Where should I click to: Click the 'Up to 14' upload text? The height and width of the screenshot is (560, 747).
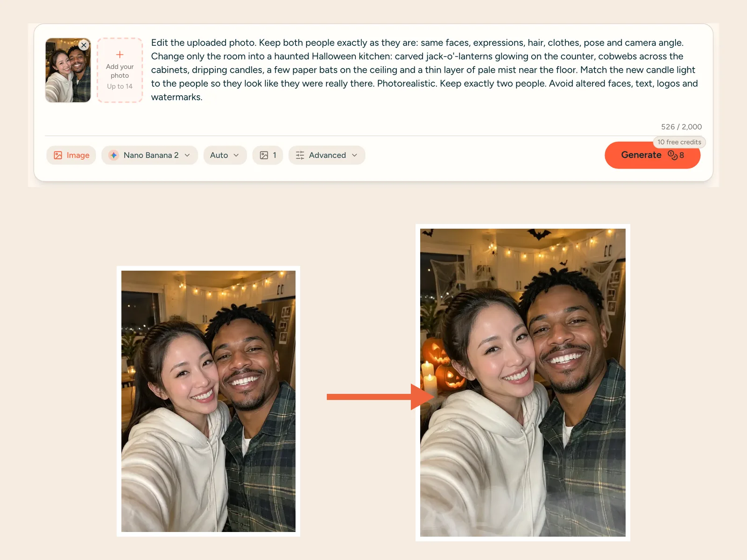[120, 86]
